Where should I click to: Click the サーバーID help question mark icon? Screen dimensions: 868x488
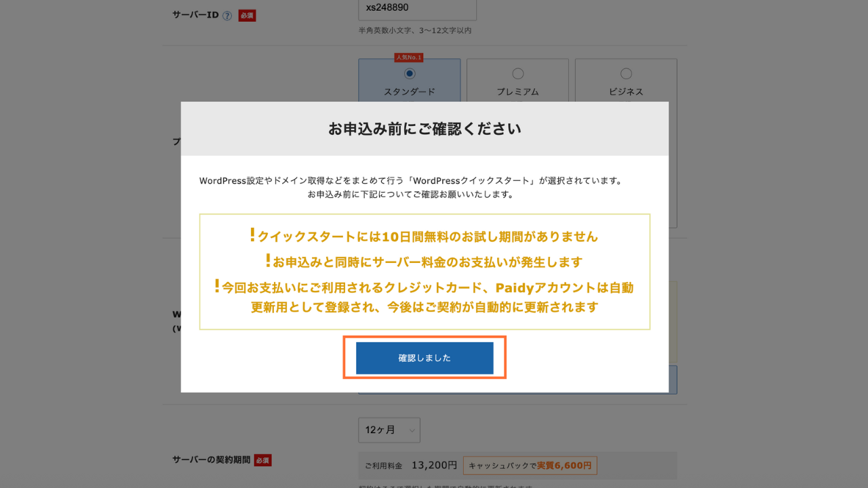227,16
